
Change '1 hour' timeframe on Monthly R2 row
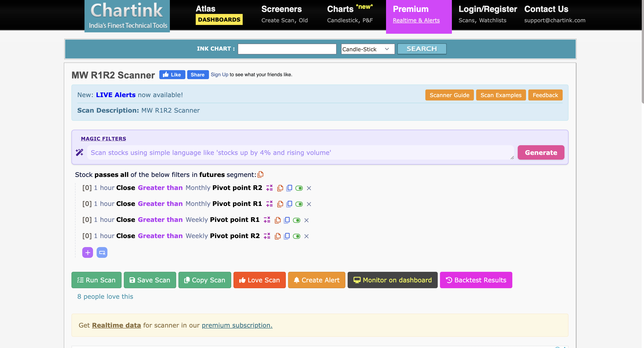point(104,188)
